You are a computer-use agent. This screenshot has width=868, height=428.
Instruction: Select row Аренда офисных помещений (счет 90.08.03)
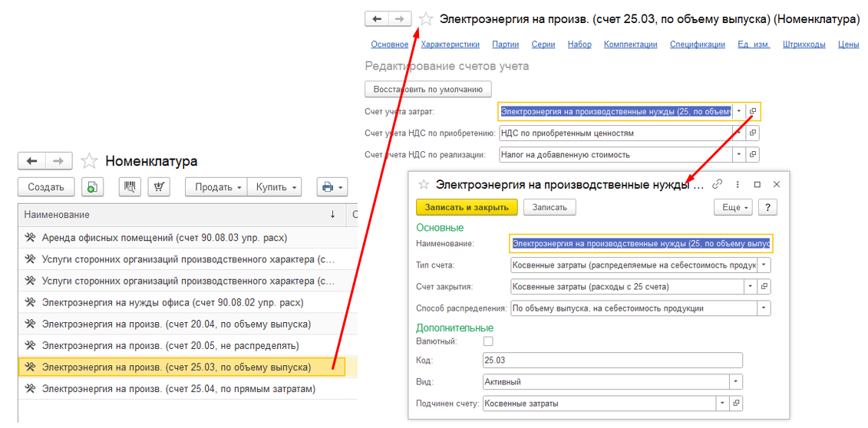(181, 238)
